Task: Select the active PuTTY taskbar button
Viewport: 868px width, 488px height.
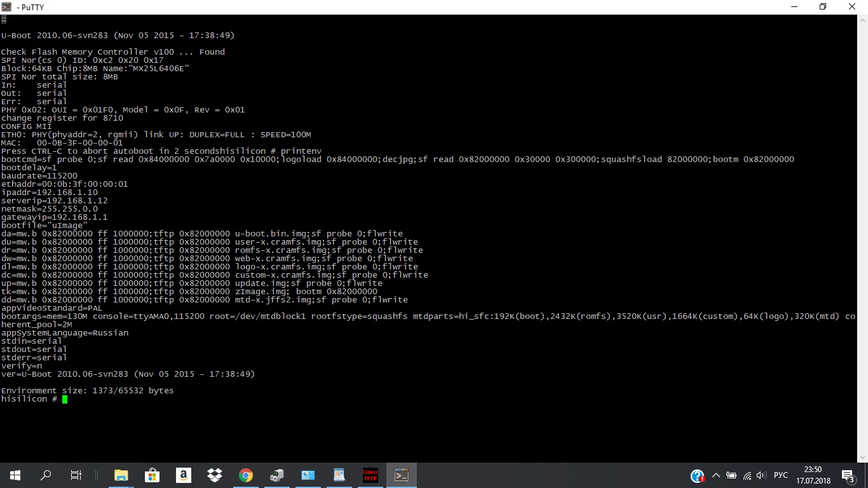Action: 402,475
